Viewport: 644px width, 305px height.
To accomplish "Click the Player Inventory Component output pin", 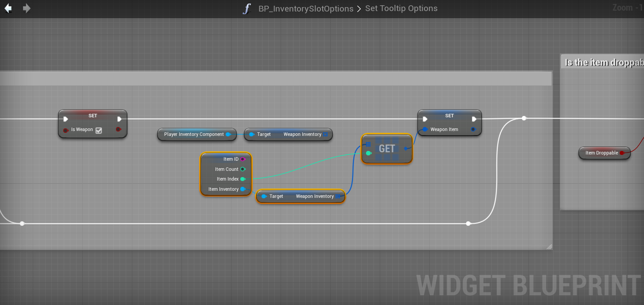I will click(x=228, y=135).
